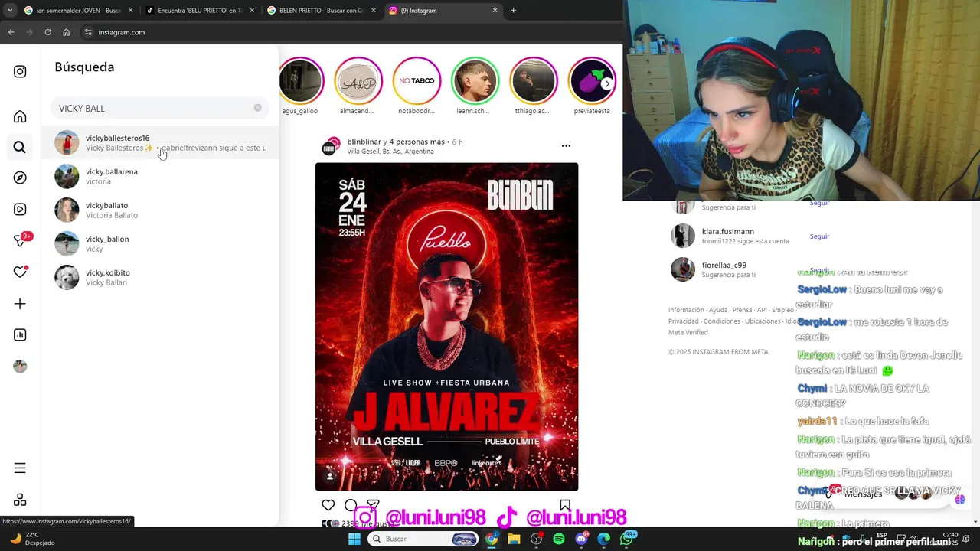
Task: Open agus_galloo story
Action: tap(300, 86)
